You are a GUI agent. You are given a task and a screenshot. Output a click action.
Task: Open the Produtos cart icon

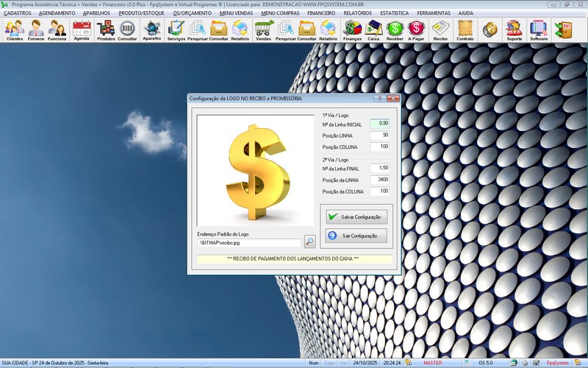pyautogui.click(x=106, y=30)
